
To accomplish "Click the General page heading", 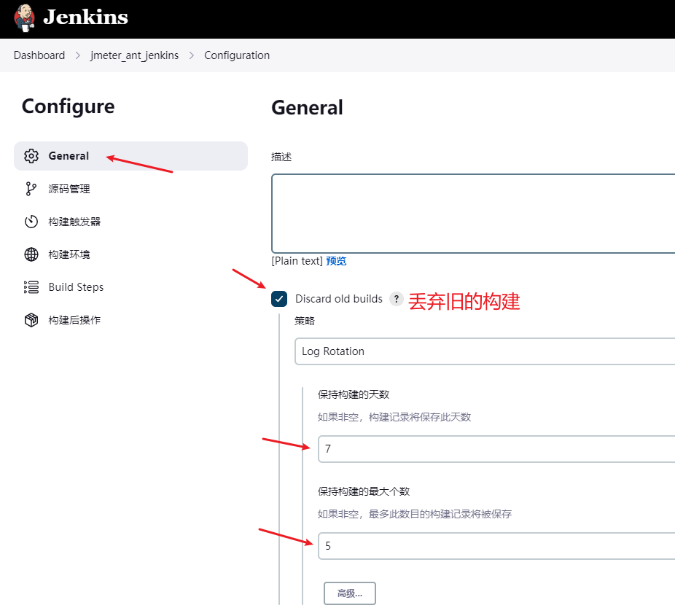I will click(307, 108).
